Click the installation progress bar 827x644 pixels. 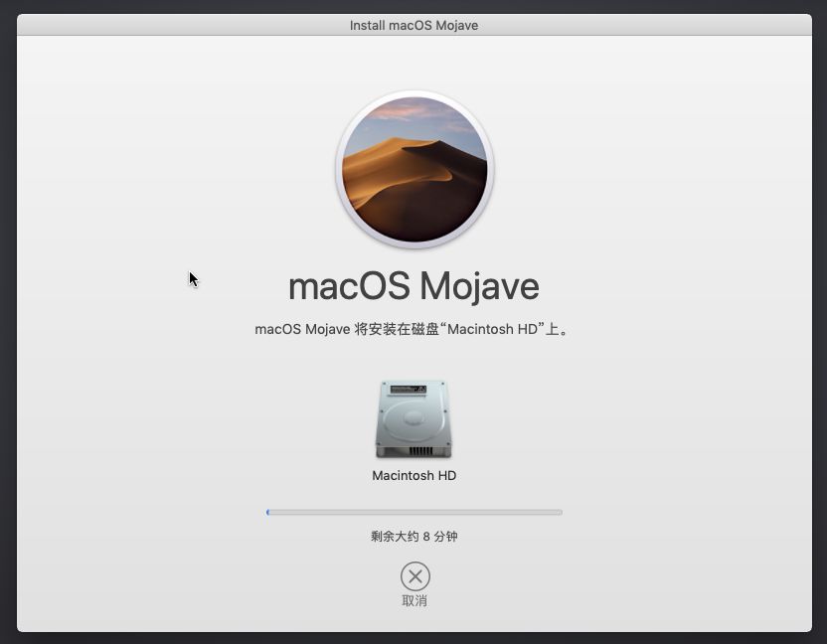click(414, 512)
